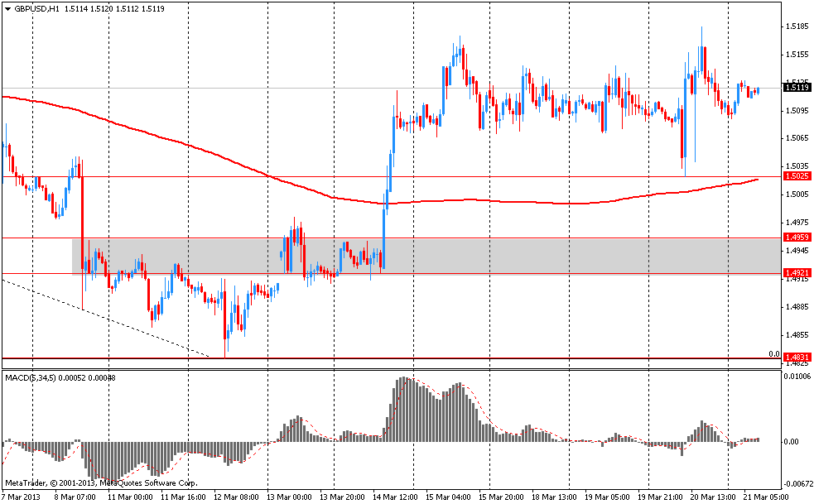Viewport: 814px width, 504px height.
Task: Click the 7 Mar 2013 date label
Action: (x=20, y=497)
